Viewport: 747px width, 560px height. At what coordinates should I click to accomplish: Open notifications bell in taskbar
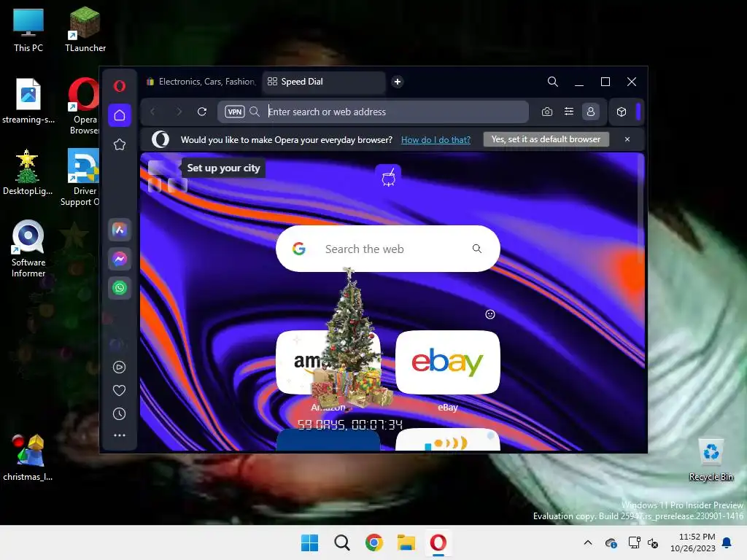tap(727, 542)
